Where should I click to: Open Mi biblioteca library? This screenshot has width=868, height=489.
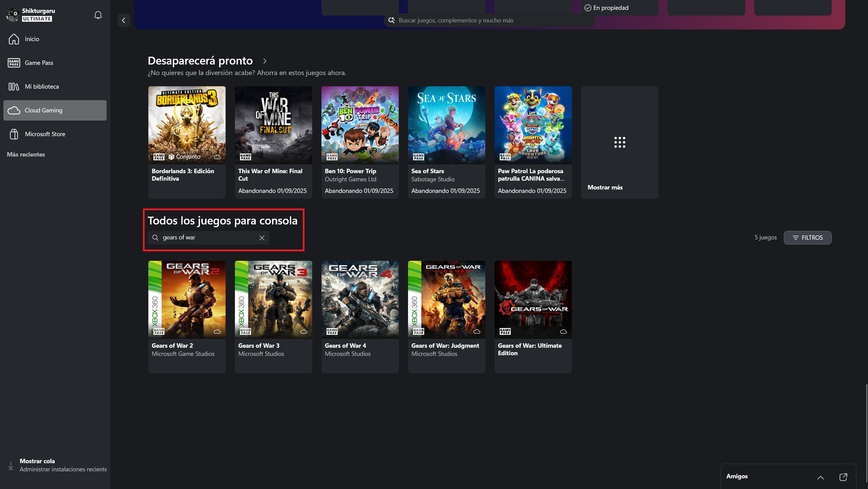tap(41, 87)
